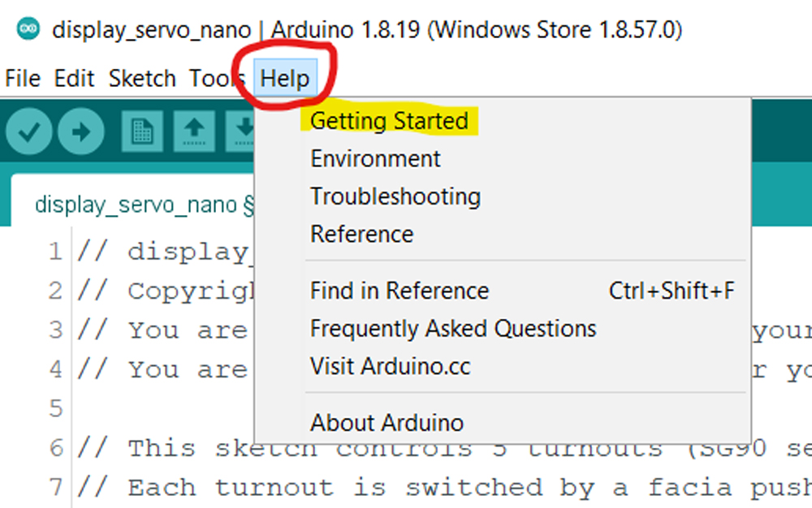Click line number 4 in editor gutter
The image size is (812, 508).
tap(55, 369)
